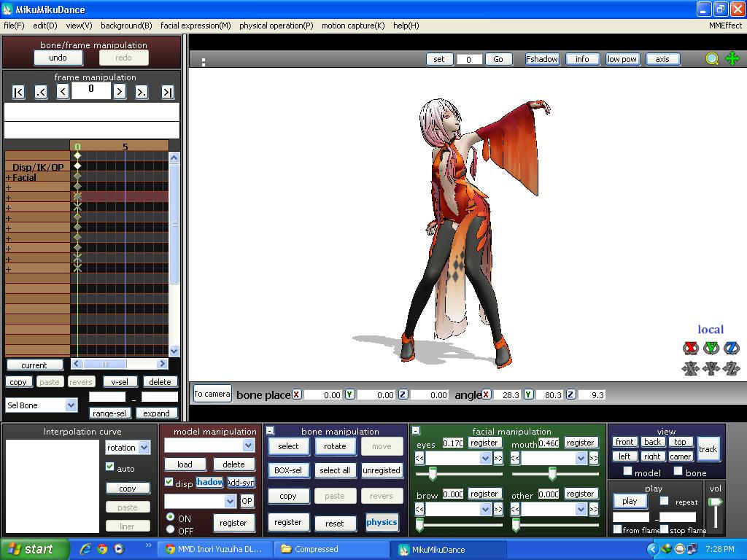Select the keyframe diamond on Facial row
Image resolution: width=747 pixels, height=560 pixels.
(x=77, y=176)
